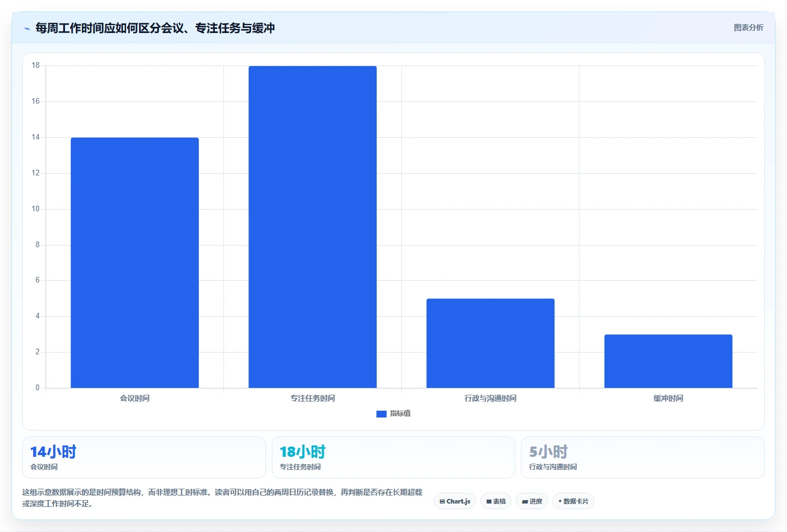Select the 专注任务时间 bar in the chart
The width and height of the screenshot is (787, 532).
312,227
